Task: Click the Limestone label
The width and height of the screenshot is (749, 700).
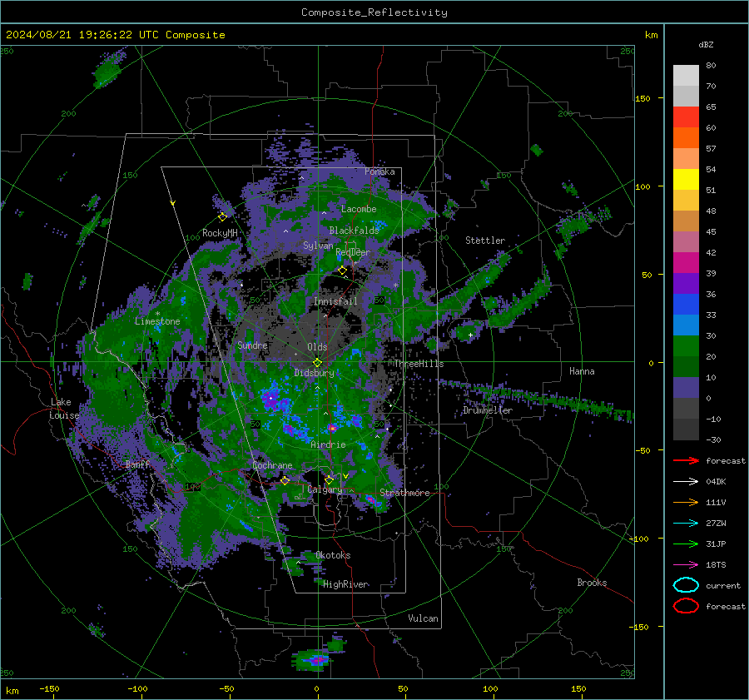Action: click(157, 321)
